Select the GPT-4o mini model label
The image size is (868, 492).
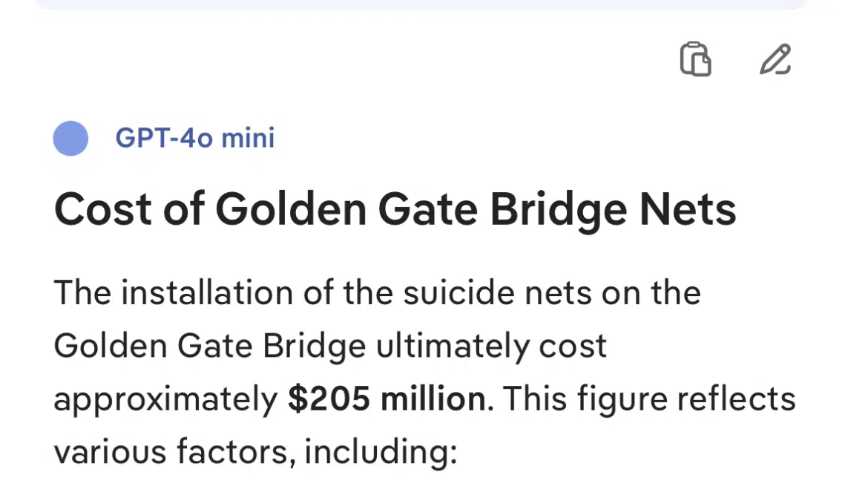194,138
